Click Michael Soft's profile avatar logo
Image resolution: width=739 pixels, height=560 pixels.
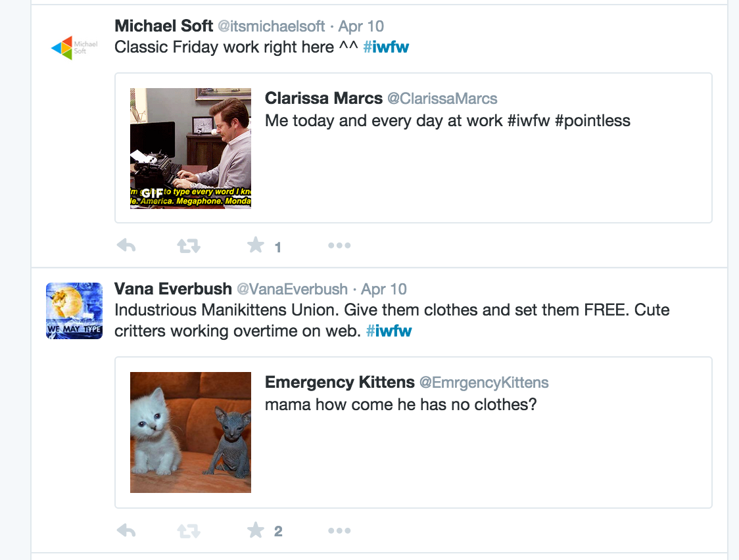click(x=74, y=47)
